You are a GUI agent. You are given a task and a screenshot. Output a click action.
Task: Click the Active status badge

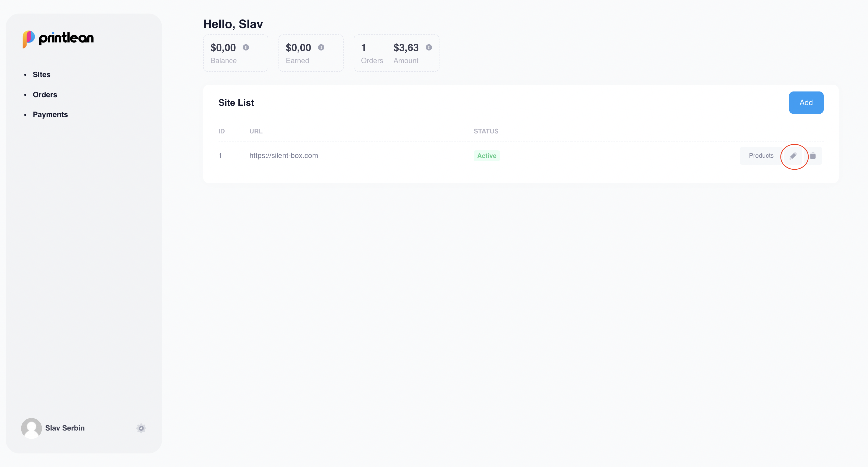486,156
